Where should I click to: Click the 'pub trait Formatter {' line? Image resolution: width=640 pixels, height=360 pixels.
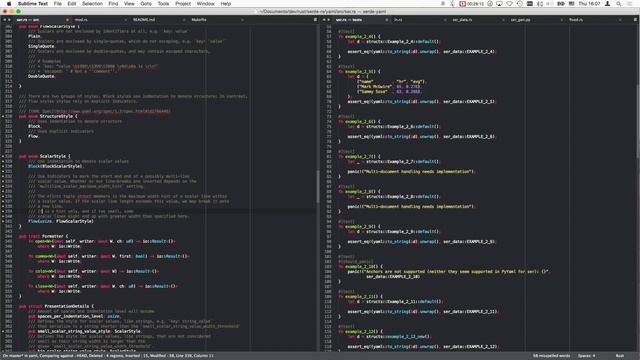click(43, 236)
